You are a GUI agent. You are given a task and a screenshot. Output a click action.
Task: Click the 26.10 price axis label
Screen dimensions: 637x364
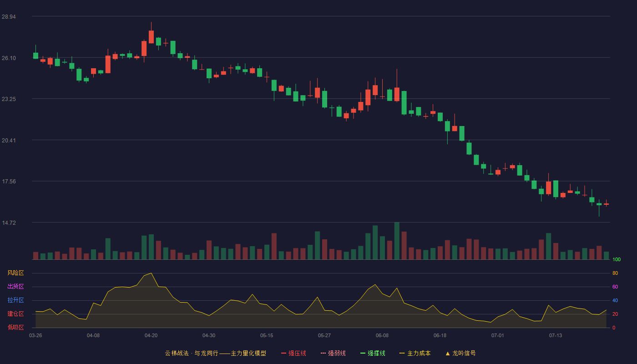coord(9,58)
